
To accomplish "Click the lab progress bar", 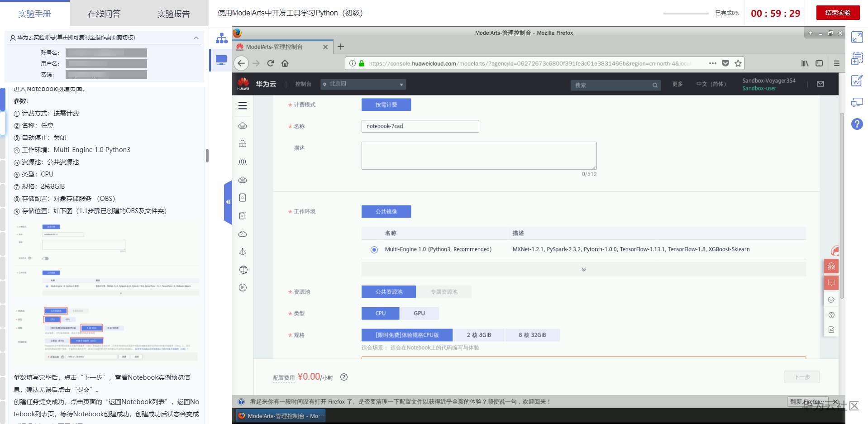I will tap(686, 13).
